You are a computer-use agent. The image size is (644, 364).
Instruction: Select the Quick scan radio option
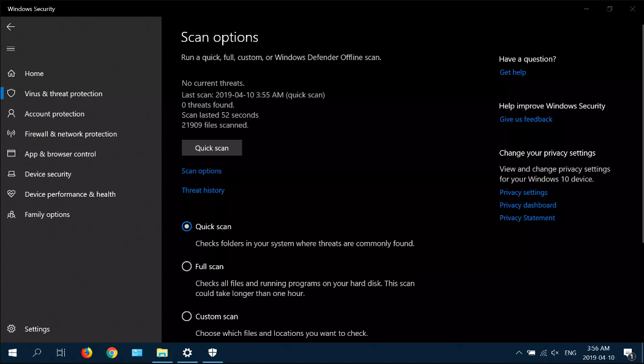tap(187, 227)
